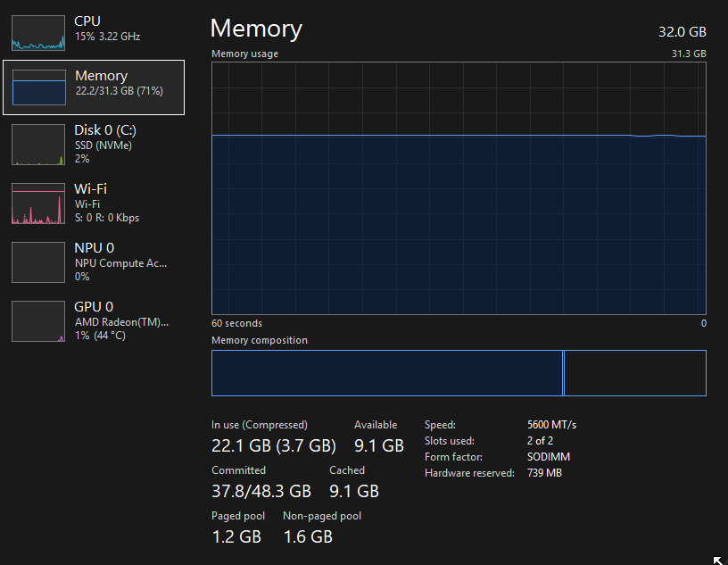This screenshot has height=565, width=728.
Task: Click the 1% (44 °C) GPU text
Action: point(100,336)
